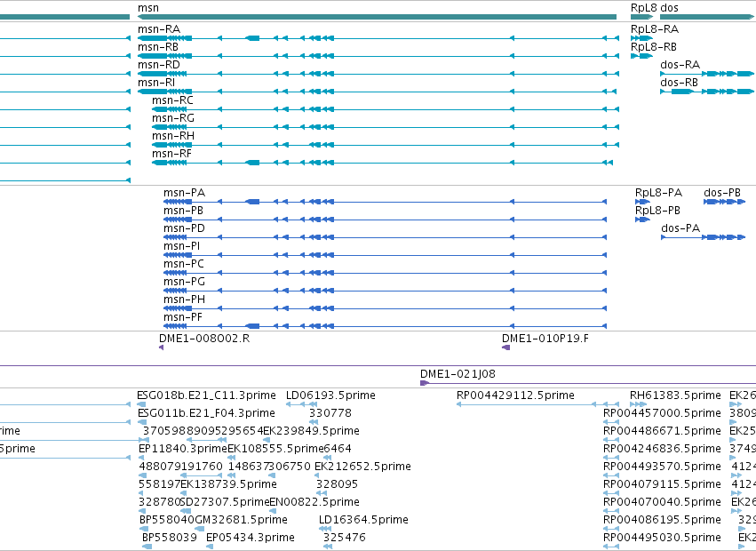Select transcript msn-RD label

(x=159, y=65)
